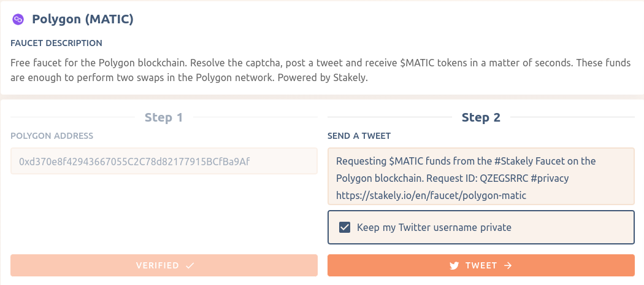
Task: Click the 'POLYGON ADDRESS' field label
Action: click(x=52, y=136)
